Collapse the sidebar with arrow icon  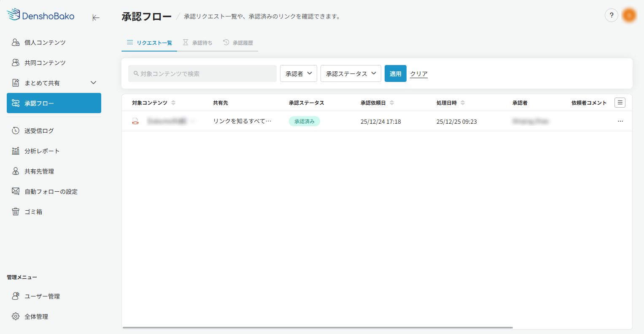pyautogui.click(x=96, y=17)
